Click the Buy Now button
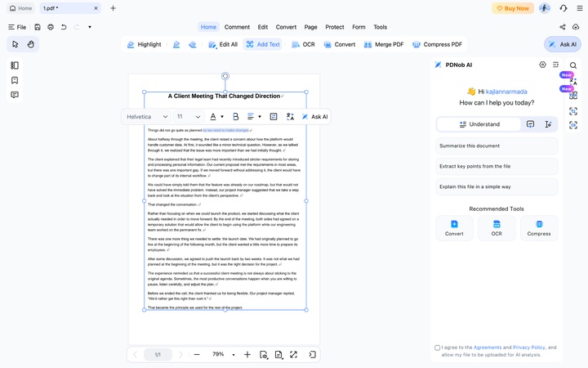The image size is (588, 368). (x=513, y=8)
